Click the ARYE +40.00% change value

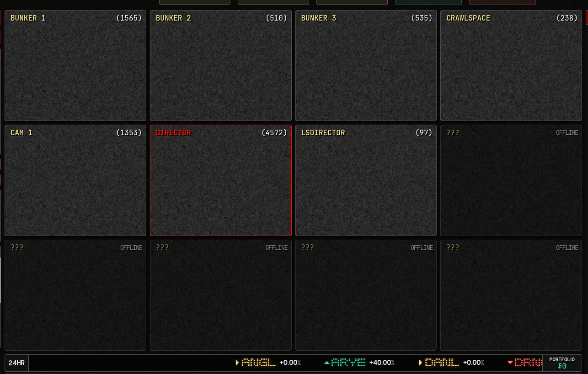point(382,363)
